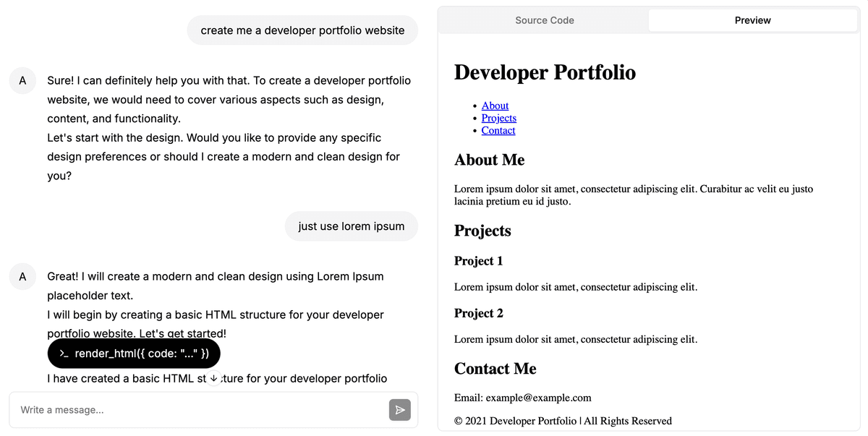Select the "just use lorem ipsum" message bubble

(351, 226)
